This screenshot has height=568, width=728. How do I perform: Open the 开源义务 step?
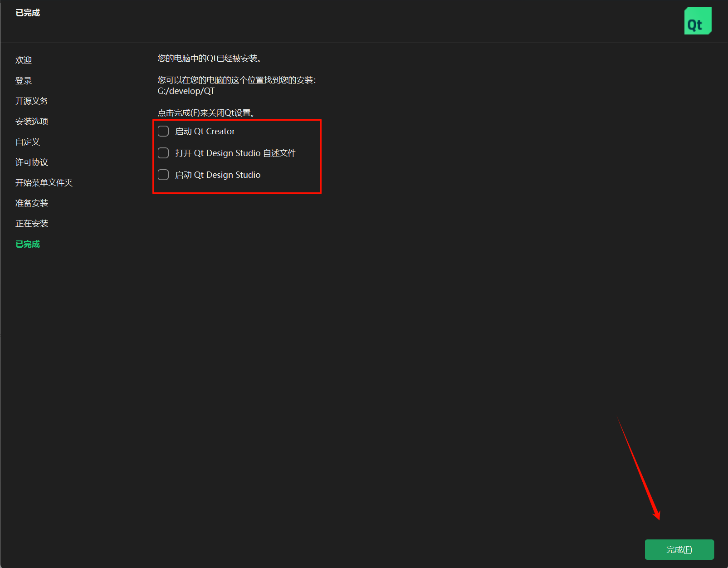31,101
